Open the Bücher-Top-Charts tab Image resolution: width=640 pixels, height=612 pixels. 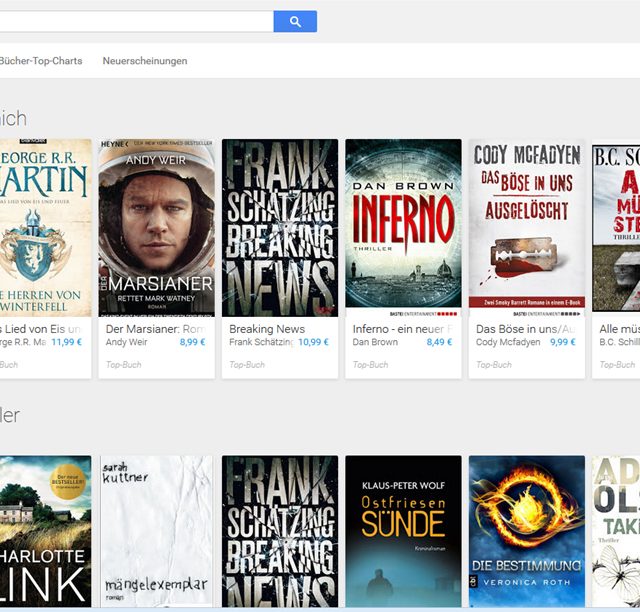coord(41,61)
